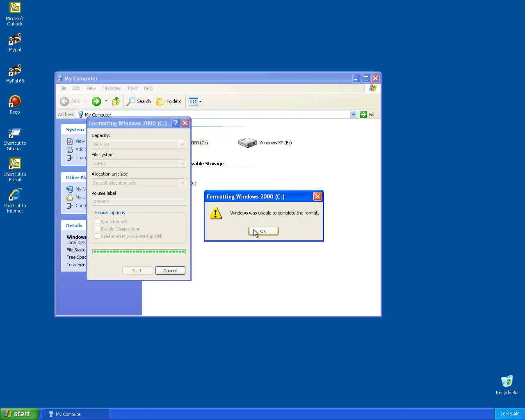Click the Start button in Format dialog

pos(137,271)
